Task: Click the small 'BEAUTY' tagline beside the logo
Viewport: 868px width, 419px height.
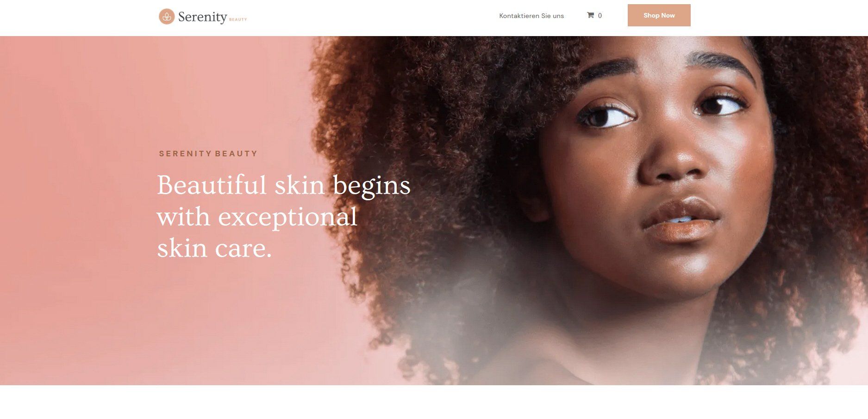Action: point(238,19)
